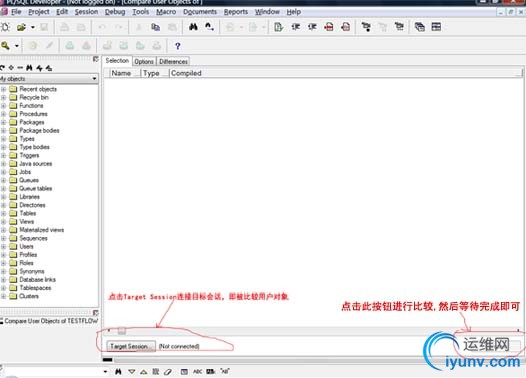This screenshot has height=378, width=526.
Task: Select the Sequences tree item
Action: [x=33, y=238]
